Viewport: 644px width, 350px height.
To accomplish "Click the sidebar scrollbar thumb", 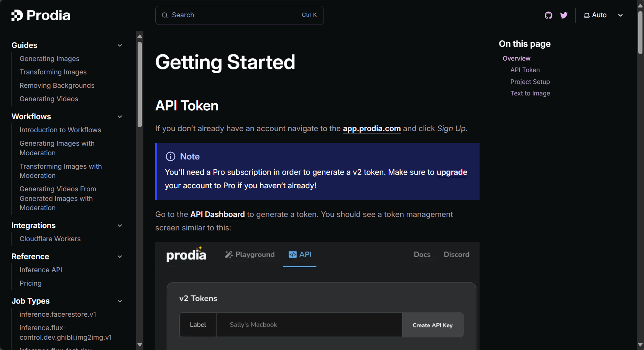I will 140,84.
